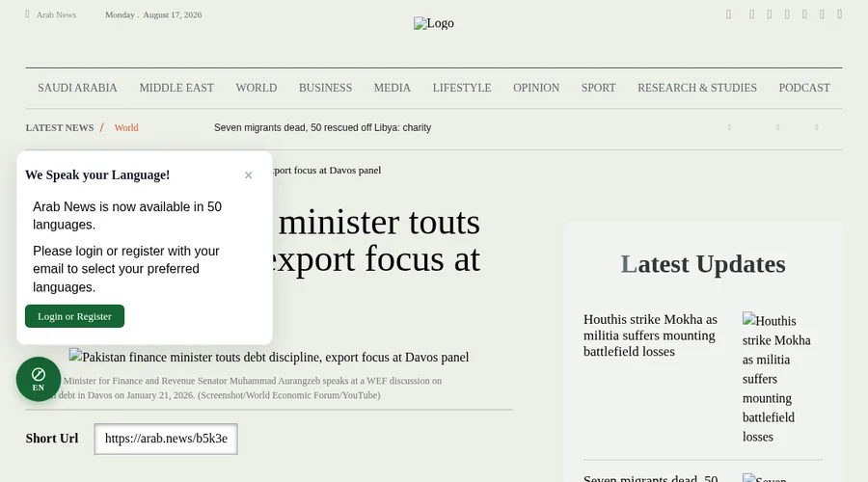Click the LATEST NEWS label
The height and width of the screenshot is (482, 868).
point(60,128)
